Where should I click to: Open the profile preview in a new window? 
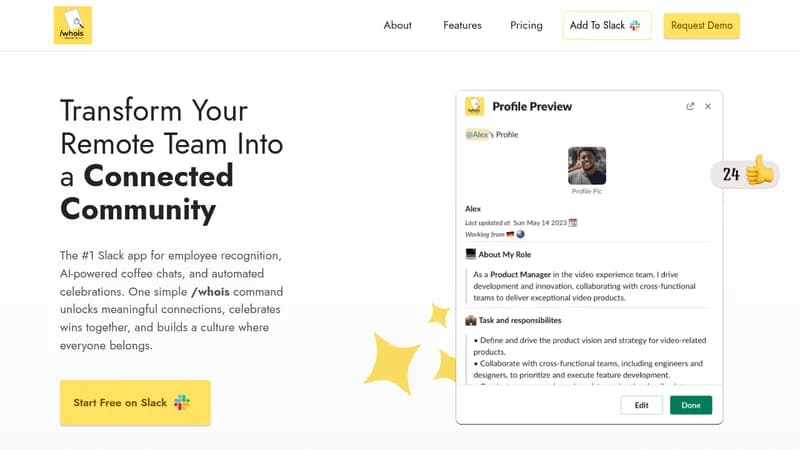click(690, 106)
